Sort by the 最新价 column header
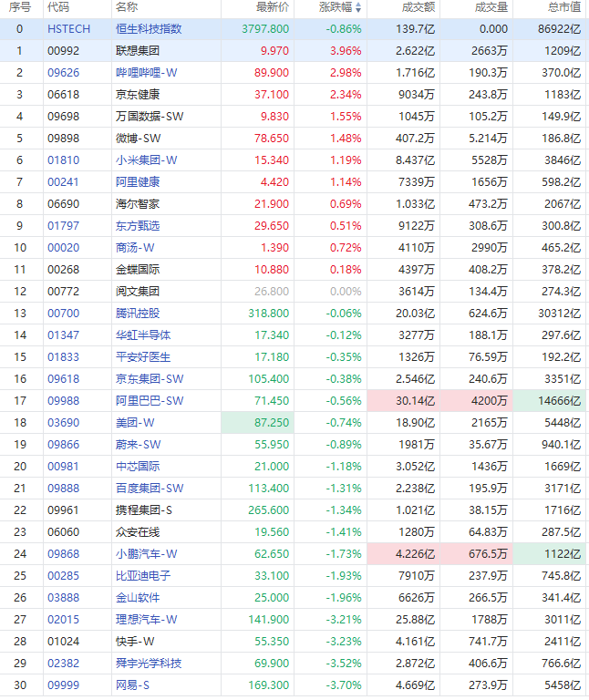Image resolution: width=589 pixels, height=700 pixels. [x=273, y=7]
